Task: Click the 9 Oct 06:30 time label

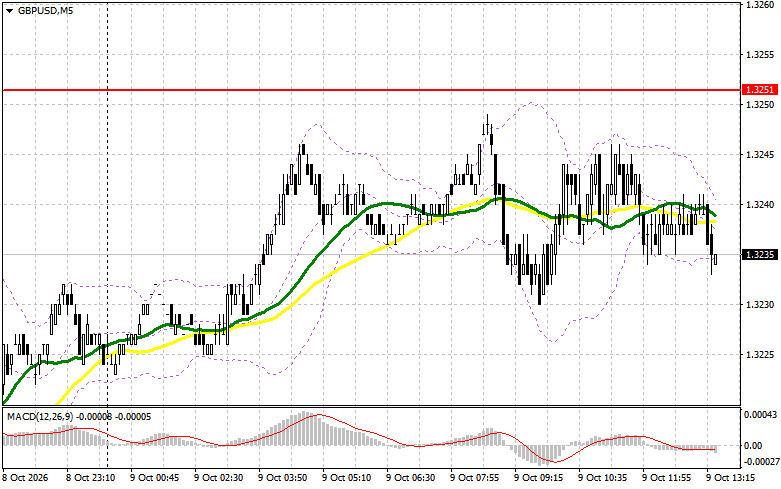Action: pyautogui.click(x=411, y=478)
